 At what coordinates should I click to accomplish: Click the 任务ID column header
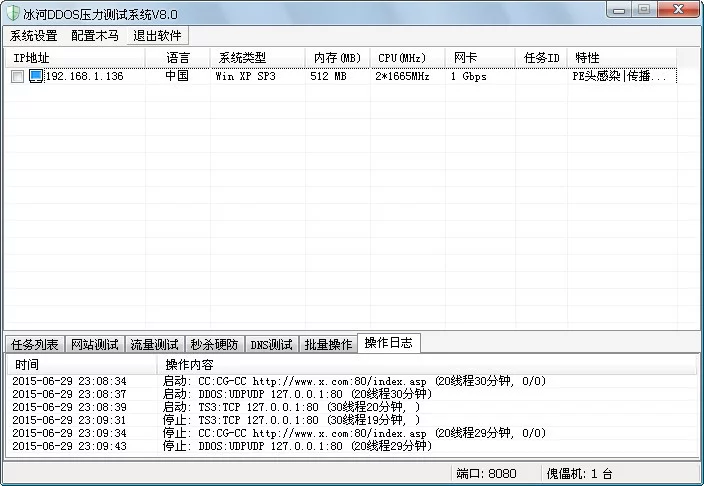point(541,58)
